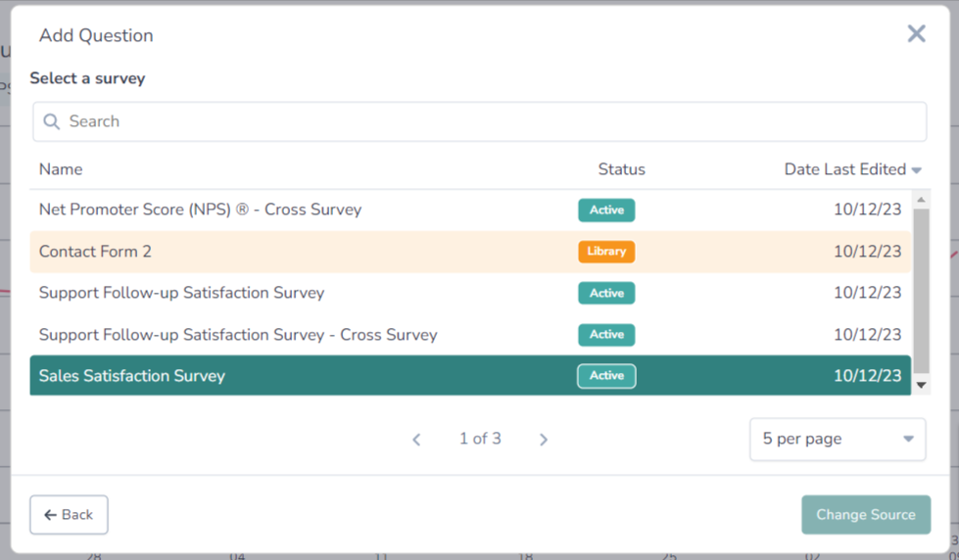Image resolution: width=959 pixels, height=560 pixels.
Task: Click the Search survey input field
Action: (480, 121)
